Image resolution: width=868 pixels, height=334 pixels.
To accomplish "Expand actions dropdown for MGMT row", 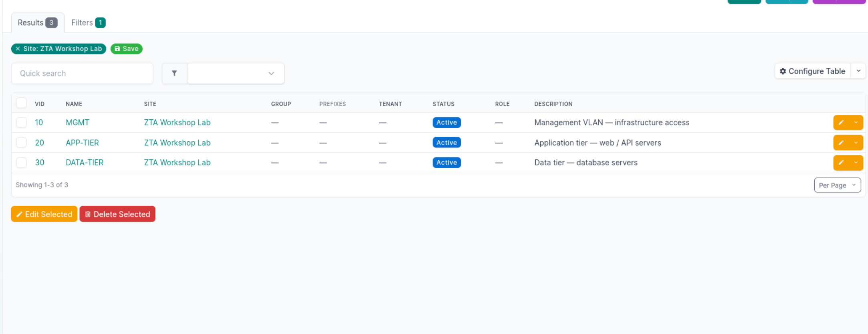I will pyautogui.click(x=856, y=123).
